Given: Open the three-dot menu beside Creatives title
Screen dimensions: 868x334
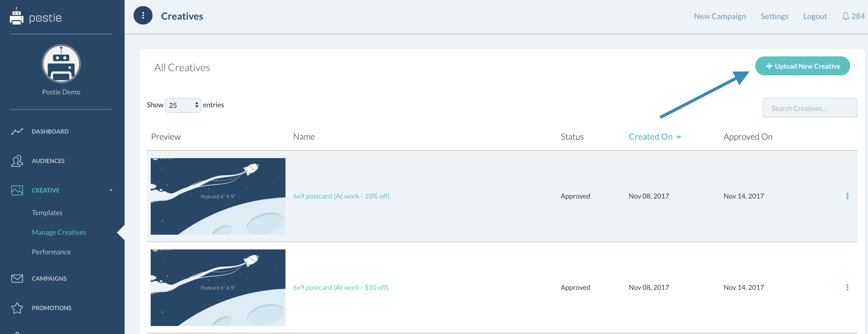Looking at the screenshot, I should coord(143,16).
